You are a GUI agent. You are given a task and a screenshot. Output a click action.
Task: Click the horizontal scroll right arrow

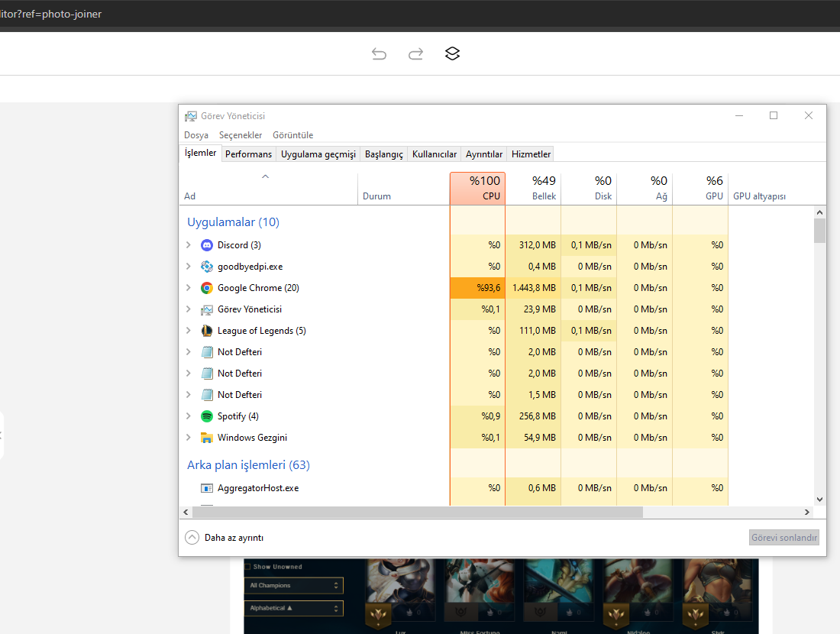pyautogui.click(x=807, y=513)
